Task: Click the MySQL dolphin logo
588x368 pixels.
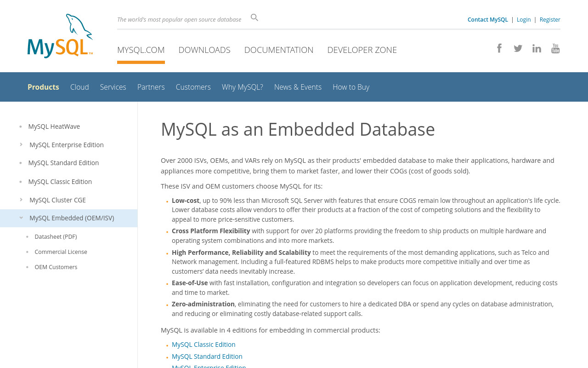Action: click(60, 36)
